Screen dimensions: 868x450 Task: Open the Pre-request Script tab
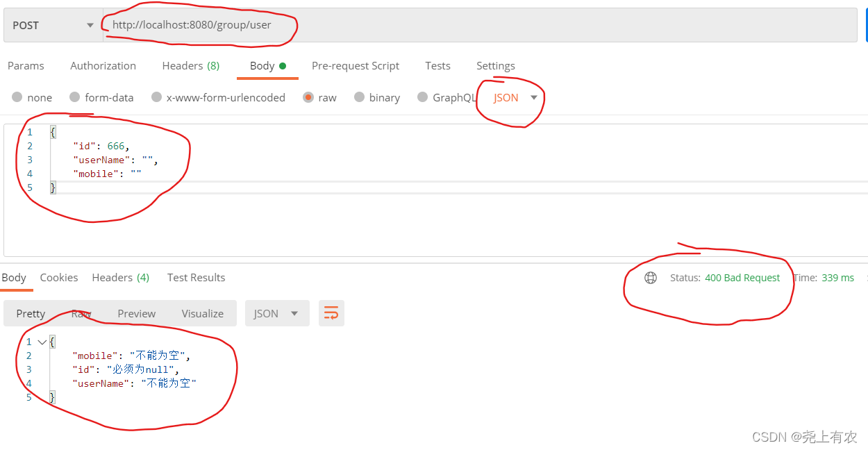click(356, 66)
